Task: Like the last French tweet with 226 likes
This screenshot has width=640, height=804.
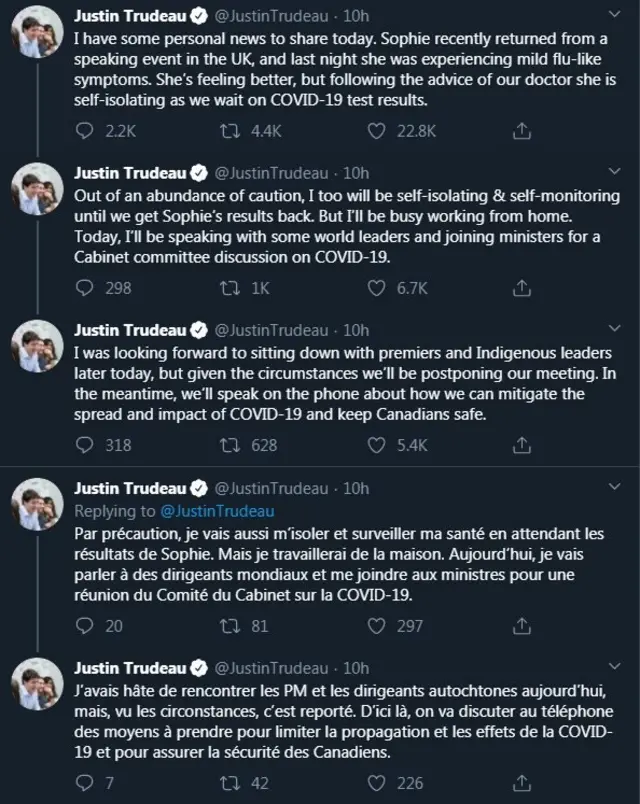Action: click(377, 783)
